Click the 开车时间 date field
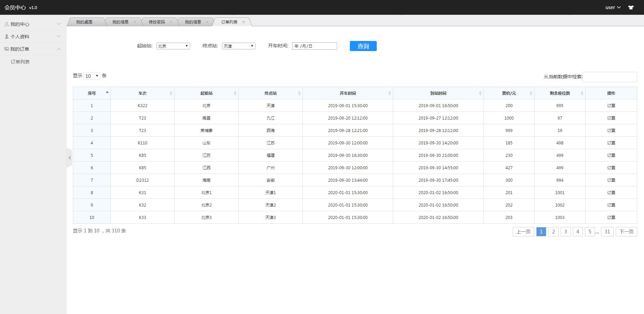Image resolution: width=644 pixels, height=314 pixels. click(x=315, y=46)
